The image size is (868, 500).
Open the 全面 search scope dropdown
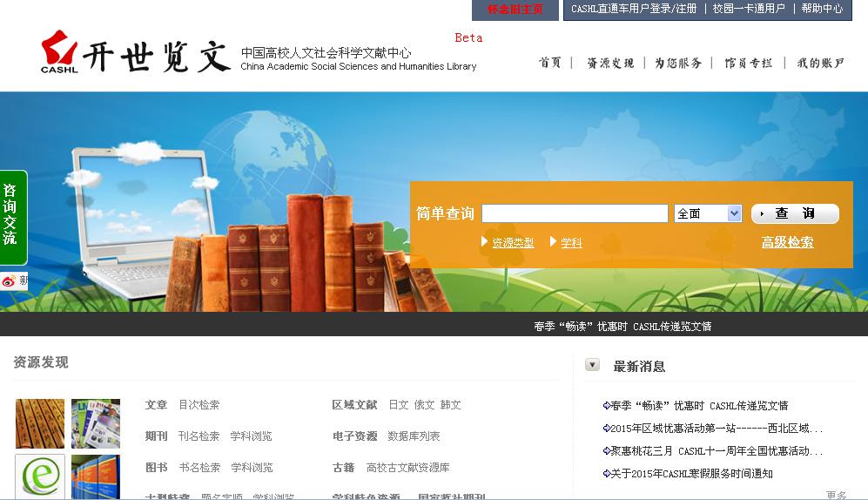click(x=707, y=213)
